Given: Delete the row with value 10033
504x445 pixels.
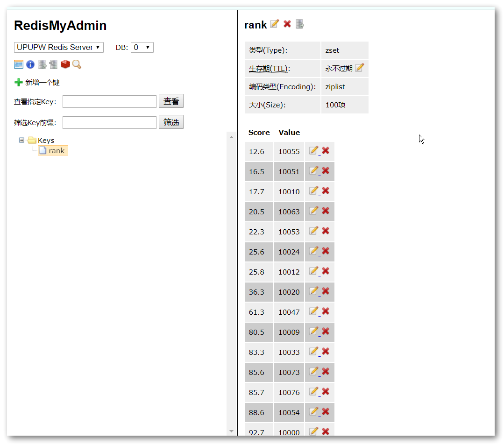Looking at the screenshot, I should (x=326, y=352).
